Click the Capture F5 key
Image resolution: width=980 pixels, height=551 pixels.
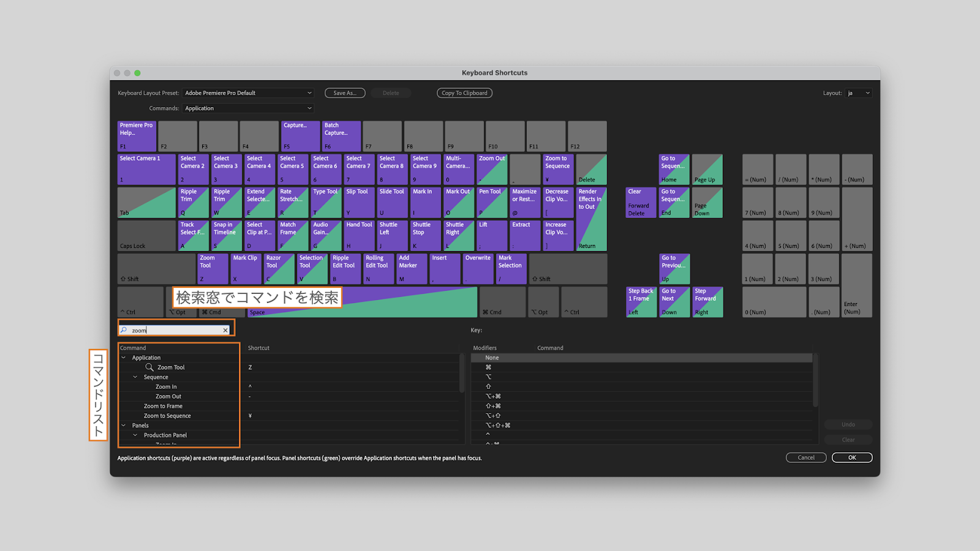click(301, 136)
